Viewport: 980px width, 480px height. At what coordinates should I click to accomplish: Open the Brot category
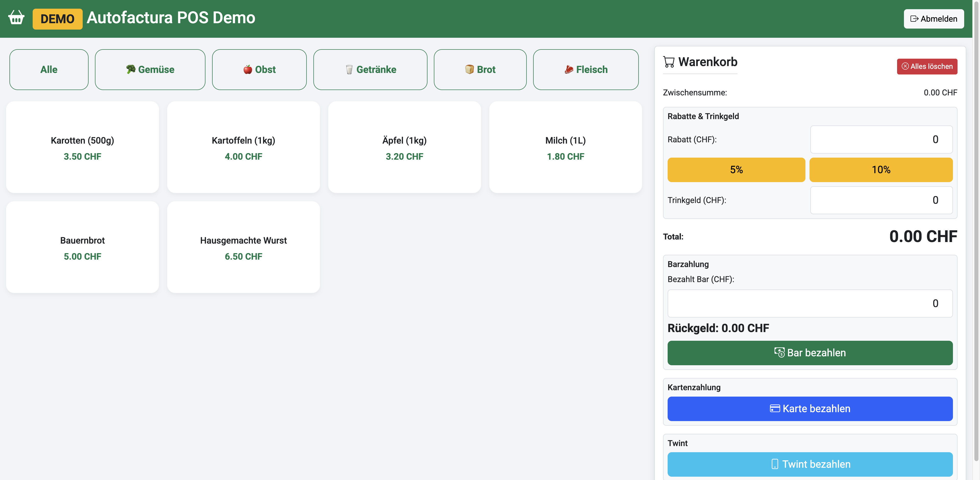pos(480,70)
